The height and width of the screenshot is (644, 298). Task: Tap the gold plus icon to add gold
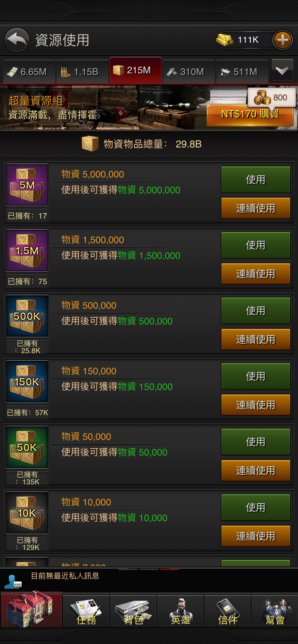[x=282, y=40]
